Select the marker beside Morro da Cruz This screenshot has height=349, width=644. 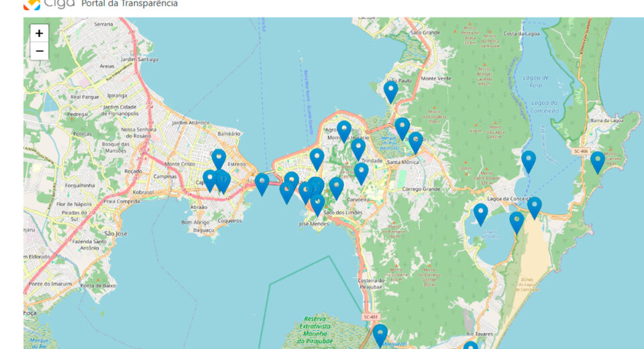[x=361, y=173]
